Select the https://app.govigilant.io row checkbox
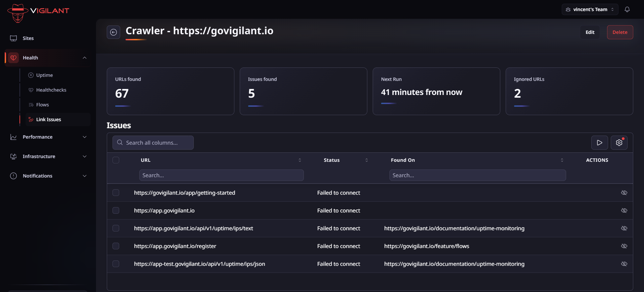This screenshot has width=644, height=292. tap(116, 210)
